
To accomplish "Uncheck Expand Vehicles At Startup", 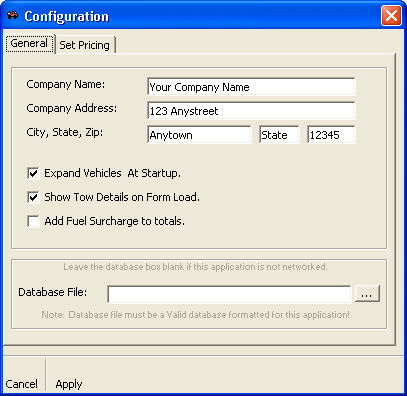I will (x=33, y=173).
